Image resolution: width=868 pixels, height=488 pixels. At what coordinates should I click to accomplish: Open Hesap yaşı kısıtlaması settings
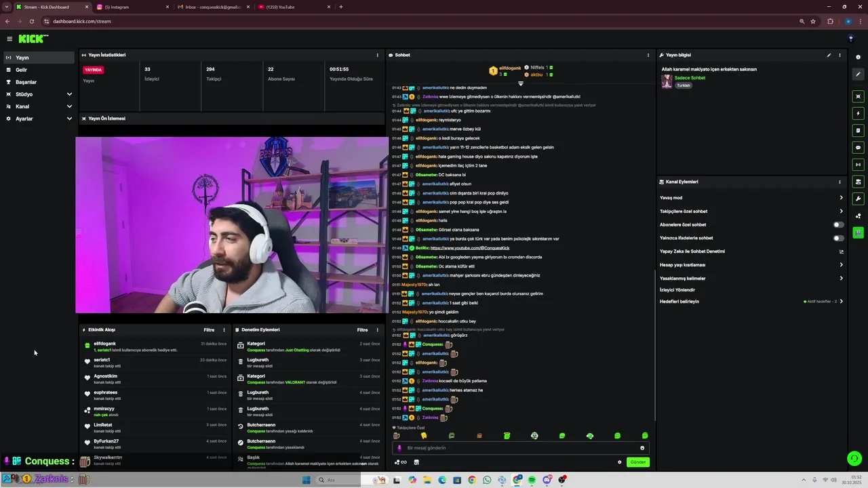pyautogui.click(x=751, y=264)
